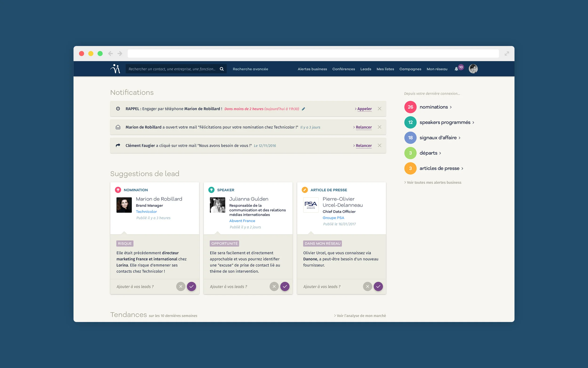Click the DANS MON RÉSEAU tag
Image resolution: width=588 pixels, height=368 pixels.
[x=322, y=243]
